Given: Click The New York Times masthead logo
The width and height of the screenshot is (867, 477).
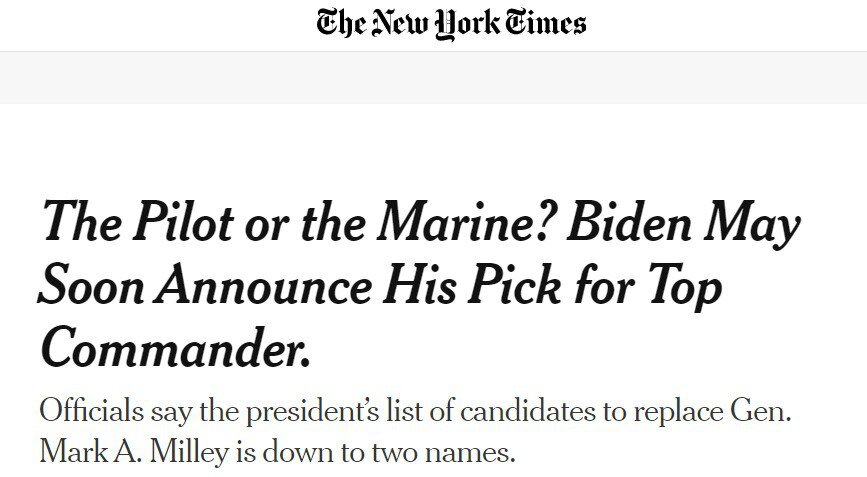Looking at the screenshot, I should point(451,25).
